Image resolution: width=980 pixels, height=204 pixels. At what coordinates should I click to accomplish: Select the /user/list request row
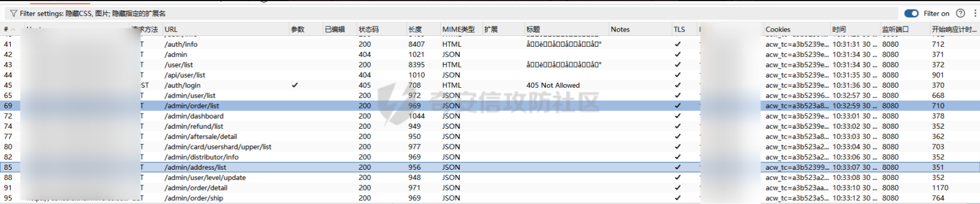tap(490, 65)
